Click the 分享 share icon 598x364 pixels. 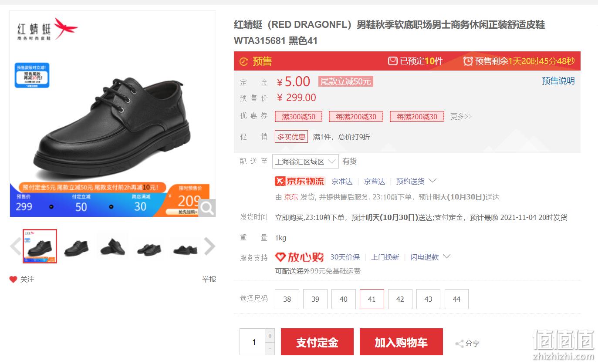(459, 344)
